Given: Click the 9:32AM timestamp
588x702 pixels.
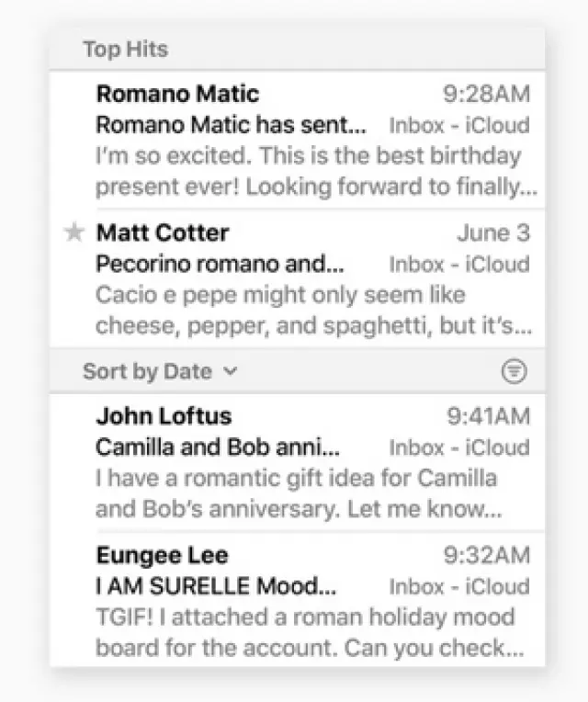Looking at the screenshot, I should (x=487, y=555).
